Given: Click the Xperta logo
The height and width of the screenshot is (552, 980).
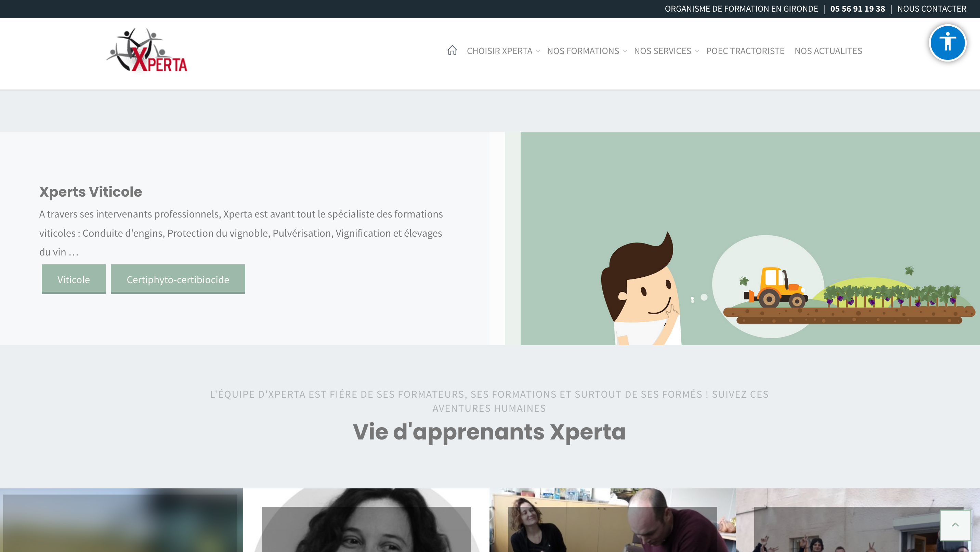Looking at the screenshot, I should [x=147, y=50].
